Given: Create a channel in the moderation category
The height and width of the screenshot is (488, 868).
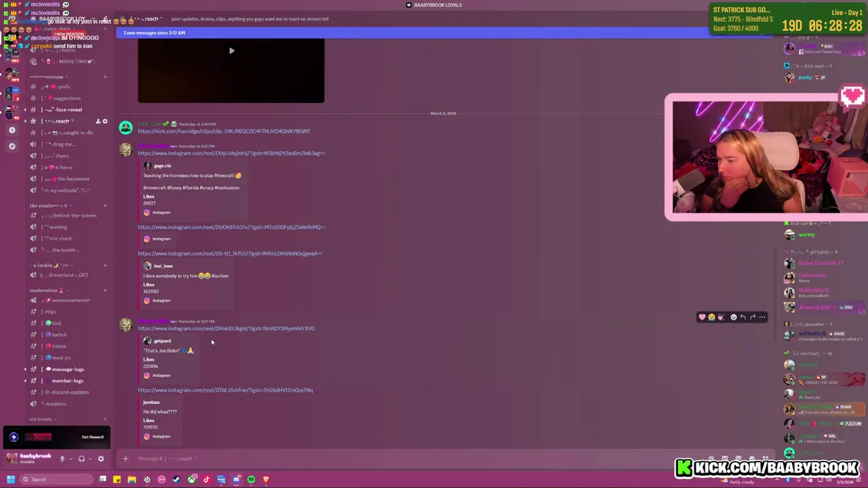Looking at the screenshot, I should coord(104,290).
